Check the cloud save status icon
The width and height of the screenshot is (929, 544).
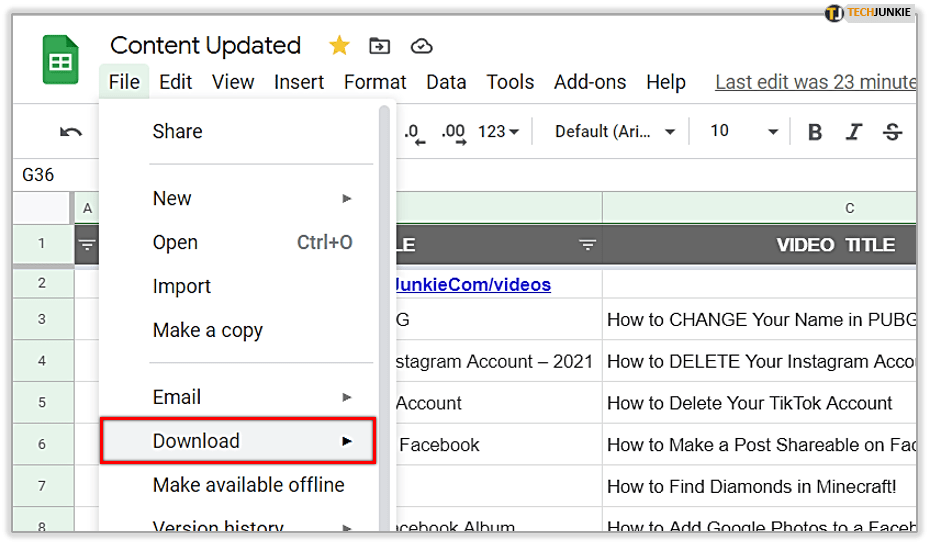click(x=421, y=46)
